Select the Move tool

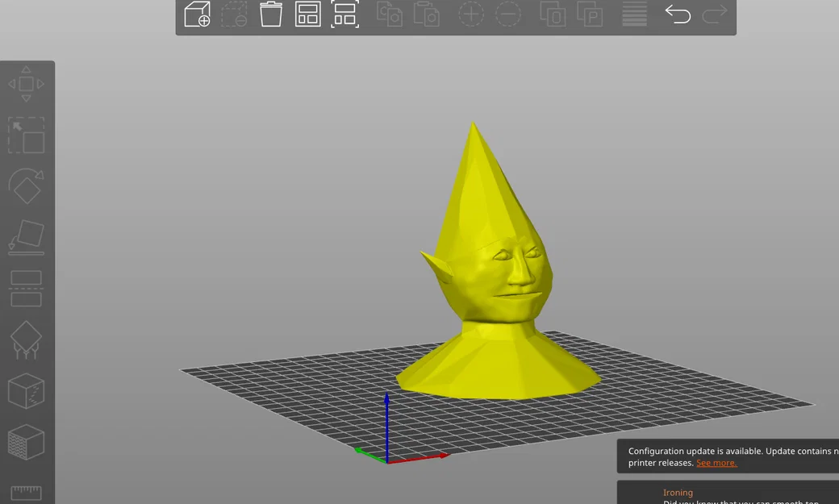pos(27,83)
